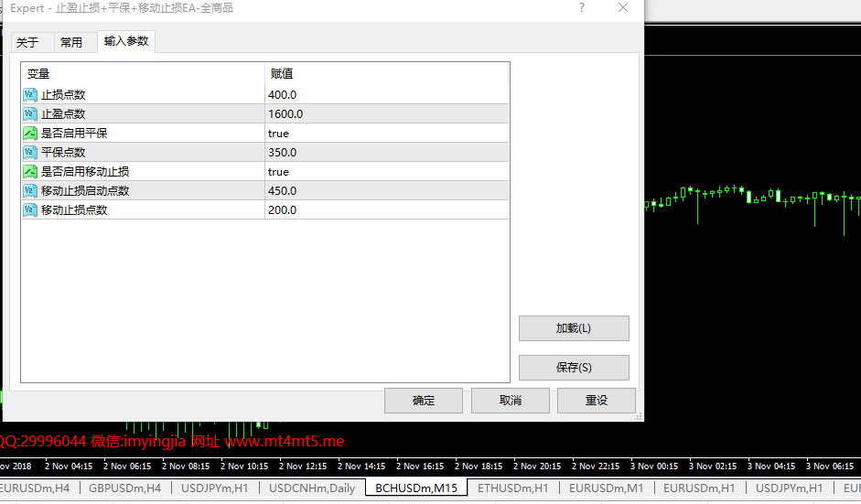The width and height of the screenshot is (861, 504).
Task: Open the EURUSDm,M1 chart tab
Action: point(607,488)
